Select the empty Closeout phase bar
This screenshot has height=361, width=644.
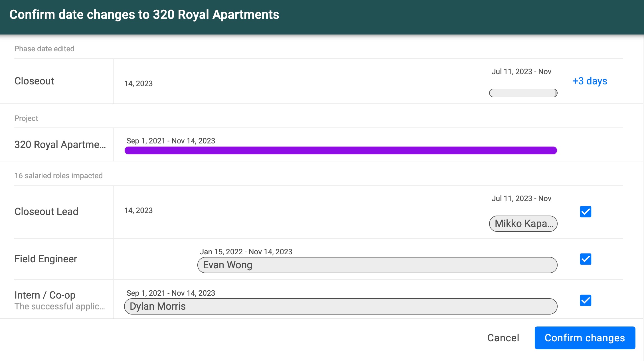coord(523,93)
